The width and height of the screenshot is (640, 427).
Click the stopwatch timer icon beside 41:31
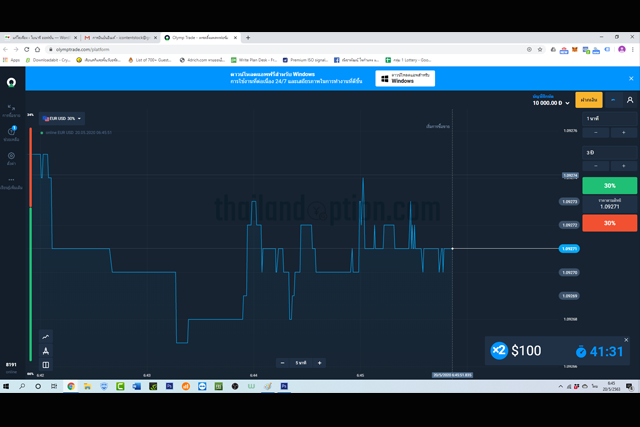coord(581,351)
